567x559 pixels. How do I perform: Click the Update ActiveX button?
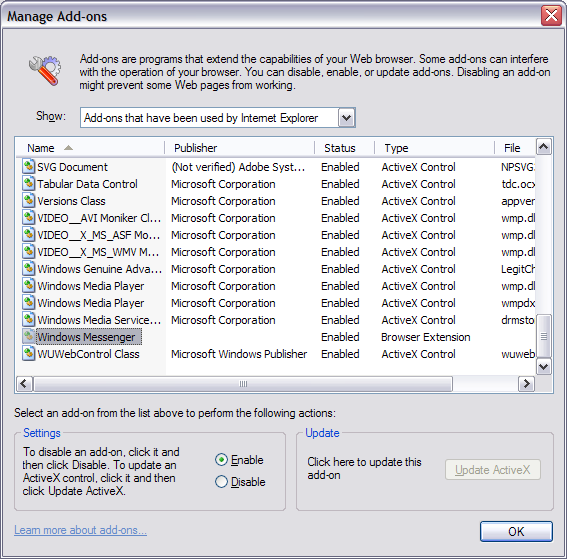tap(493, 470)
